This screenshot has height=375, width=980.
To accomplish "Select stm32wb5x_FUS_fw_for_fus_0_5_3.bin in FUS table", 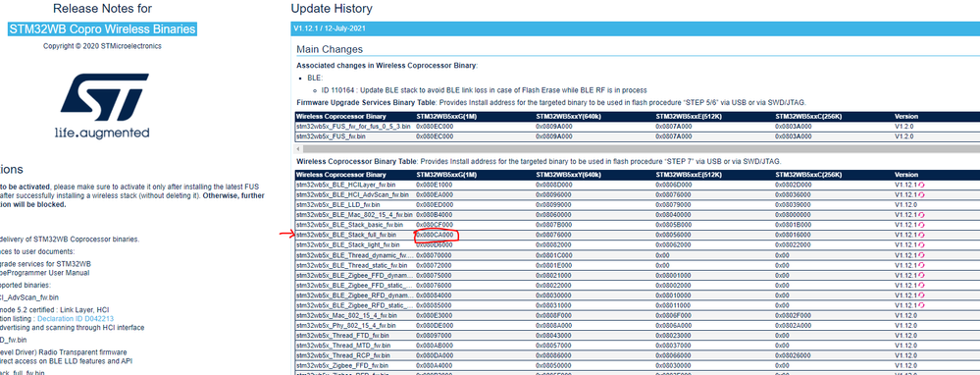I will pos(354,127).
